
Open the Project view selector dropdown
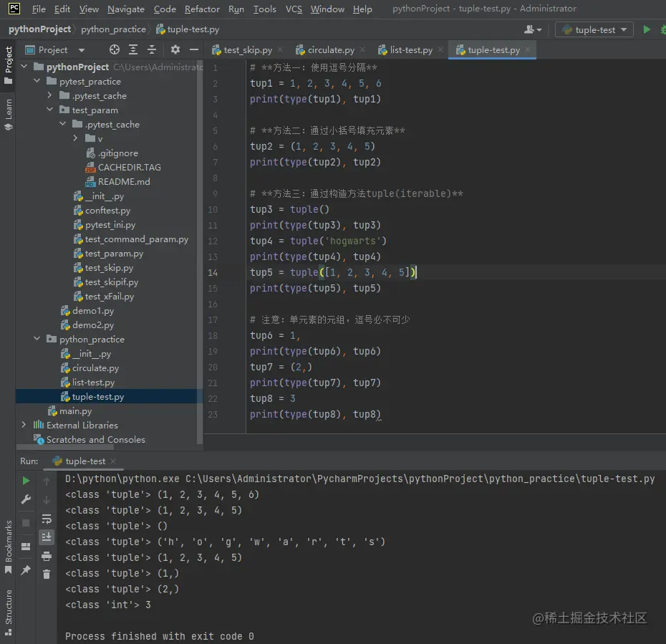pos(55,49)
